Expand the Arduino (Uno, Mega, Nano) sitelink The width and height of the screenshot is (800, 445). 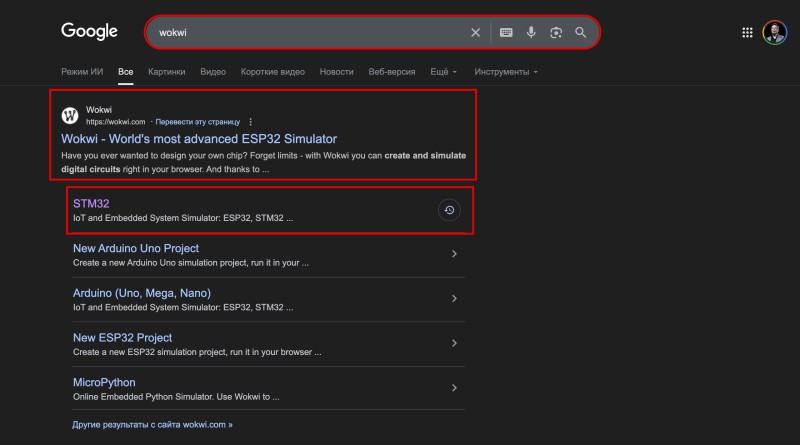(454, 299)
